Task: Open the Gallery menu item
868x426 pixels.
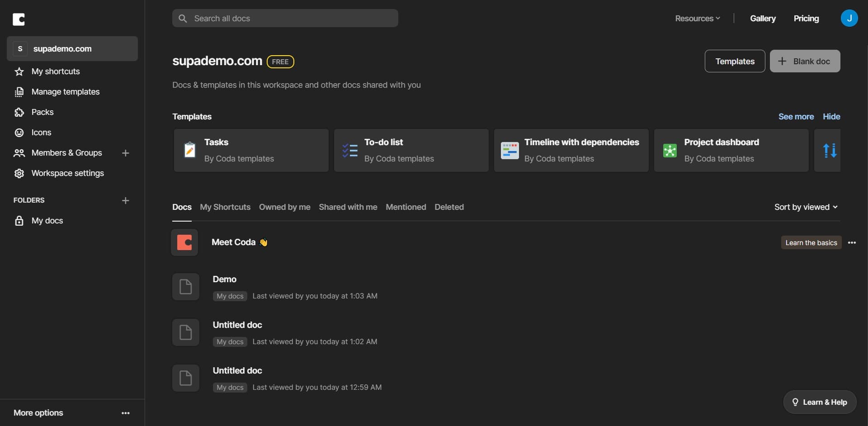Action: click(763, 19)
